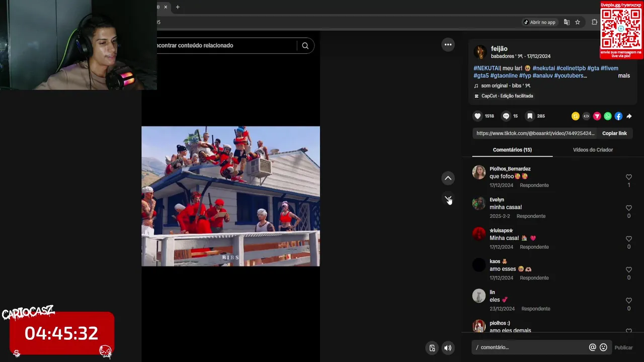Open Evelyn's username

[x=497, y=200]
